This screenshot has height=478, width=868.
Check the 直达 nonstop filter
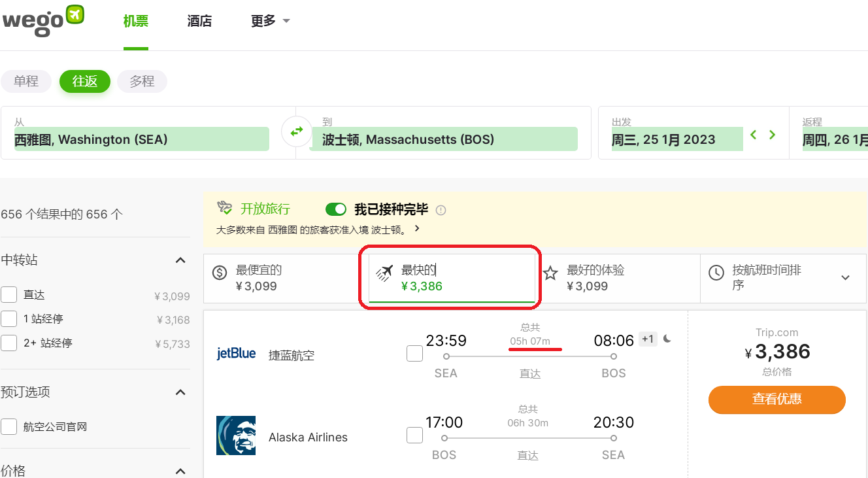pos(9,295)
